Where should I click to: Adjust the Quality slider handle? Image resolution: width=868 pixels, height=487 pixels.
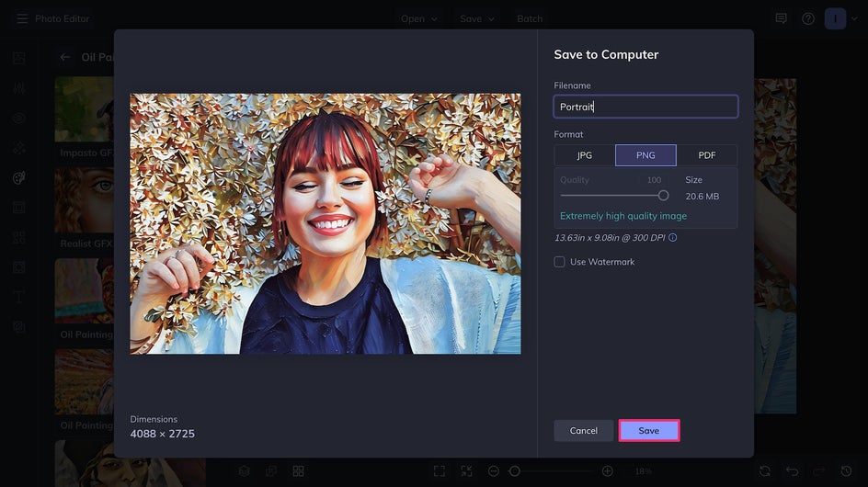coord(663,196)
